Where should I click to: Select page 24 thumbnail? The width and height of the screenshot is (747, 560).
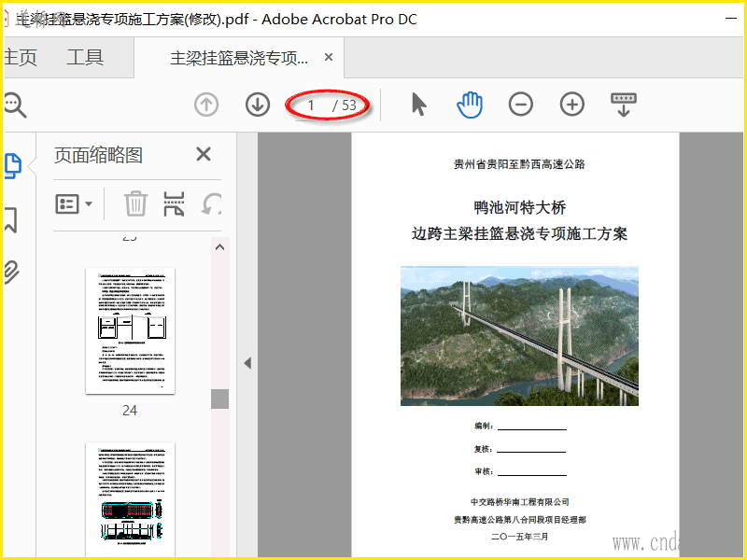click(130, 330)
